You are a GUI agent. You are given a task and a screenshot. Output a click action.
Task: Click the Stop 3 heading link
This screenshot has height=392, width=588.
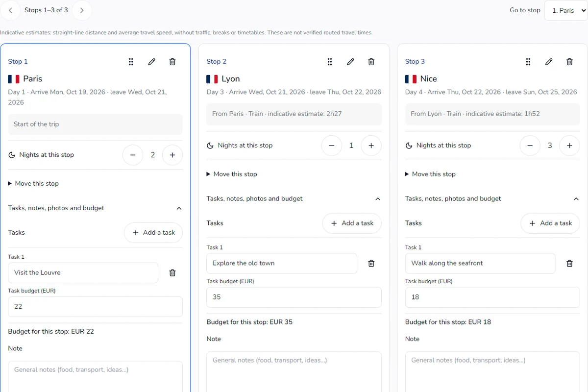pyautogui.click(x=415, y=62)
